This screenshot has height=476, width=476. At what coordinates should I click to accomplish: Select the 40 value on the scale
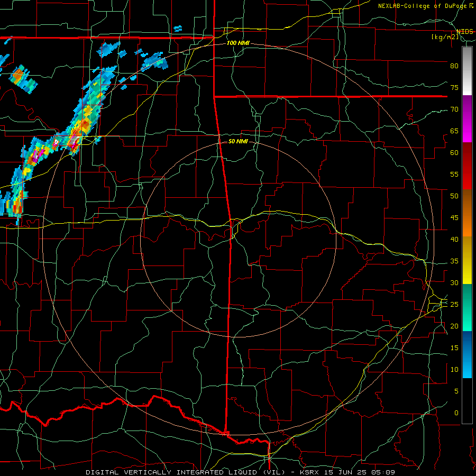click(x=454, y=239)
